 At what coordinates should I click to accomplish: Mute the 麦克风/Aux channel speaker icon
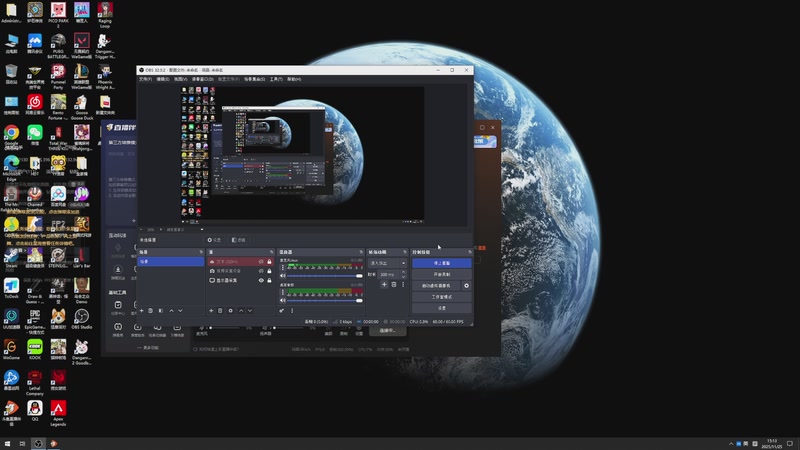283,276
